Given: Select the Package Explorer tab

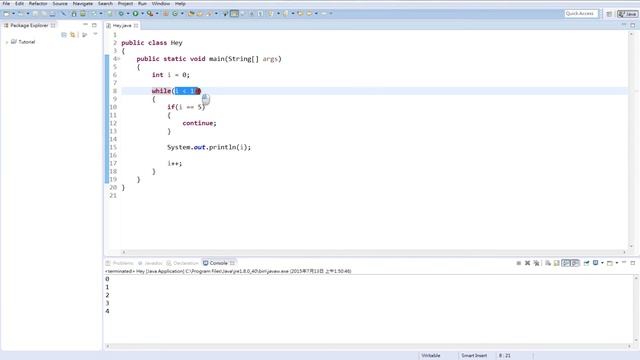Looking at the screenshot, I should [x=29, y=25].
